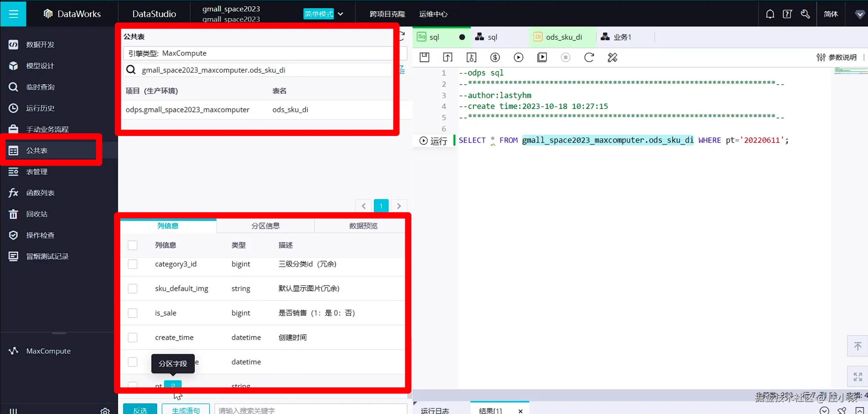The image size is (868, 414).
Task: Open the hamburger main menu
Action: tap(13, 14)
